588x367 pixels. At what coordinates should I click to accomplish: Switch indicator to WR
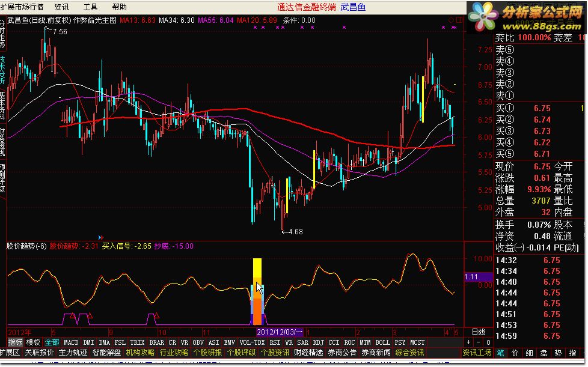[289, 342]
